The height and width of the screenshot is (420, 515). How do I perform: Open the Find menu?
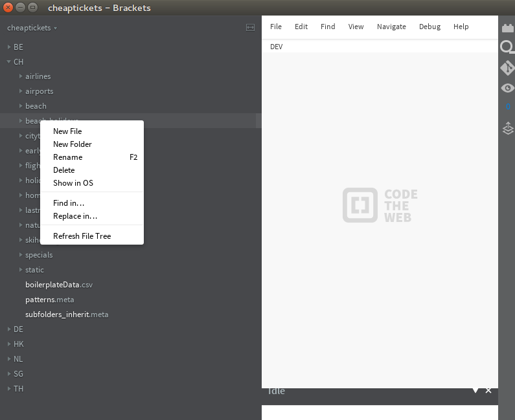(328, 27)
